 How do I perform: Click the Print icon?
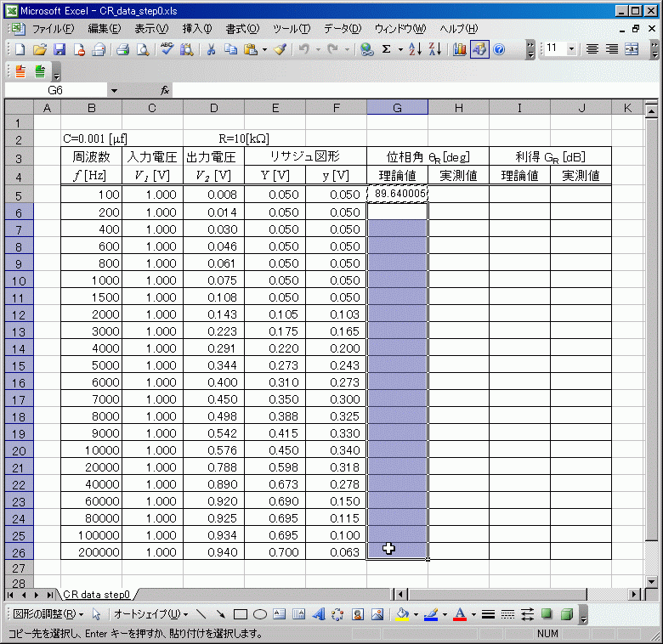pos(122,49)
